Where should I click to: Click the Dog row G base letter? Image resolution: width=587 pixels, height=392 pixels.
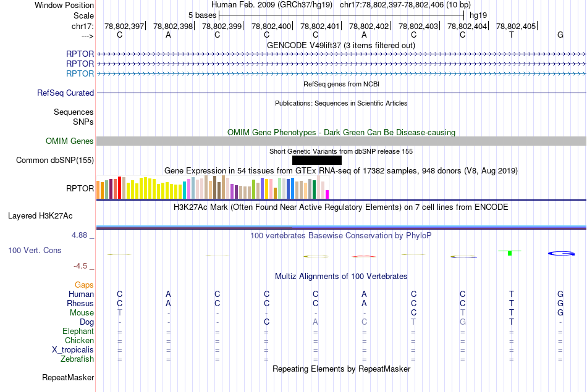463,322
